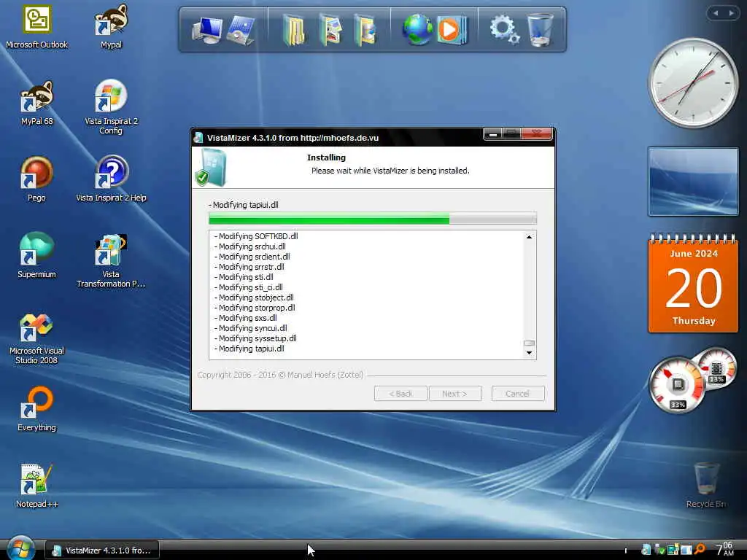The image size is (747, 560).
Task: Minimize the VistaMizer installer window
Action: (493, 135)
